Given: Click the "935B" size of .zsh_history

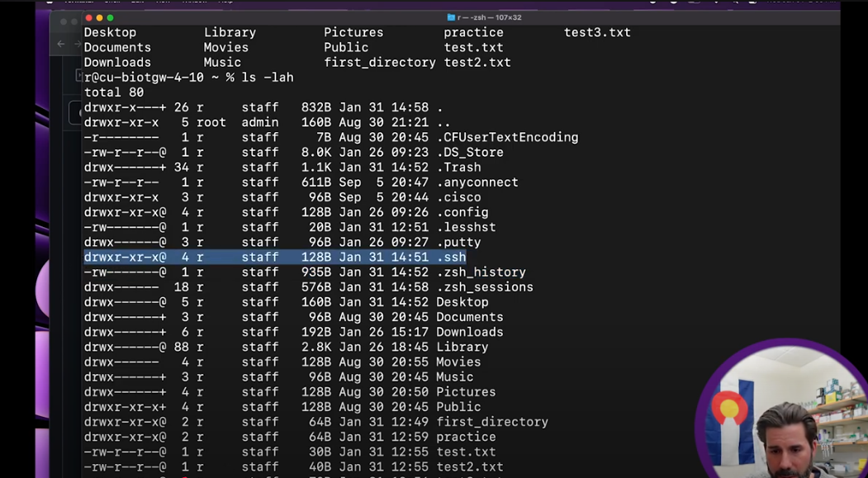Looking at the screenshot, I should click(x=316, y=272).
